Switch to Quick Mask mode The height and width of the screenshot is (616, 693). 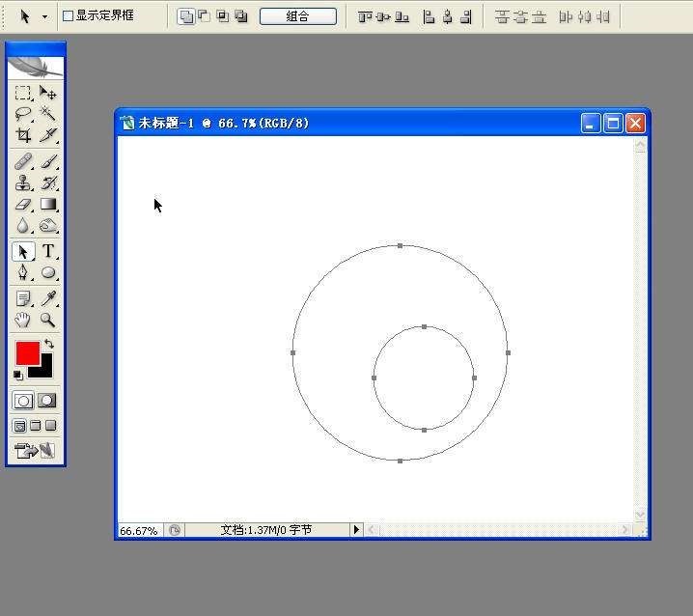46,401
